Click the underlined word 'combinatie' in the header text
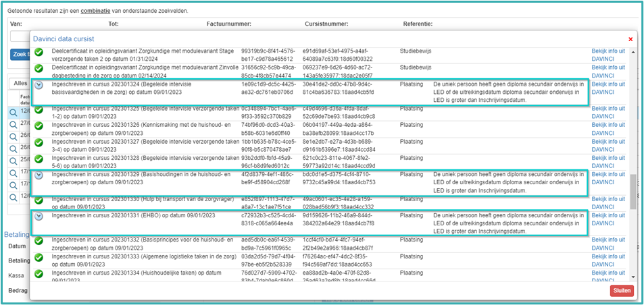The width and height of the screenshot is (644, 305). (96, 11)
